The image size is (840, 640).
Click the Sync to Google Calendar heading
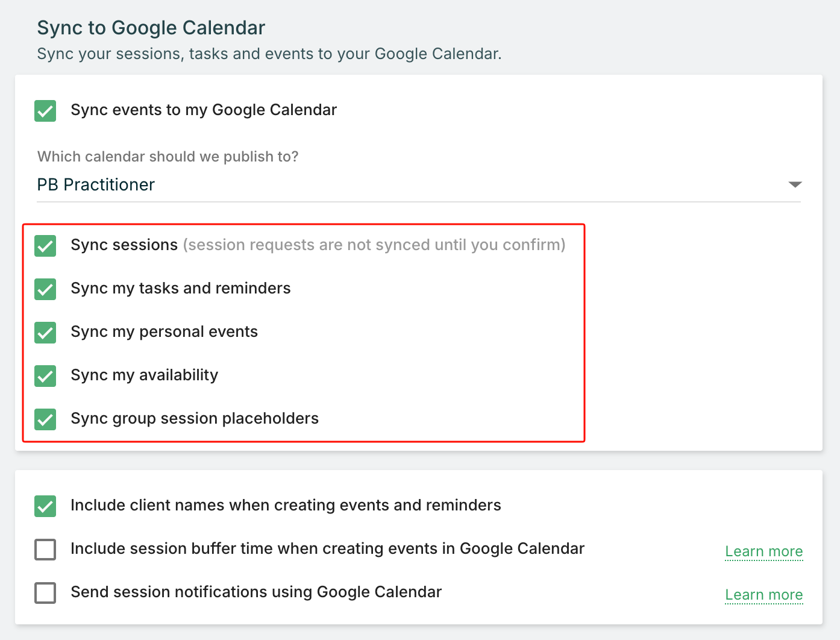151,28
